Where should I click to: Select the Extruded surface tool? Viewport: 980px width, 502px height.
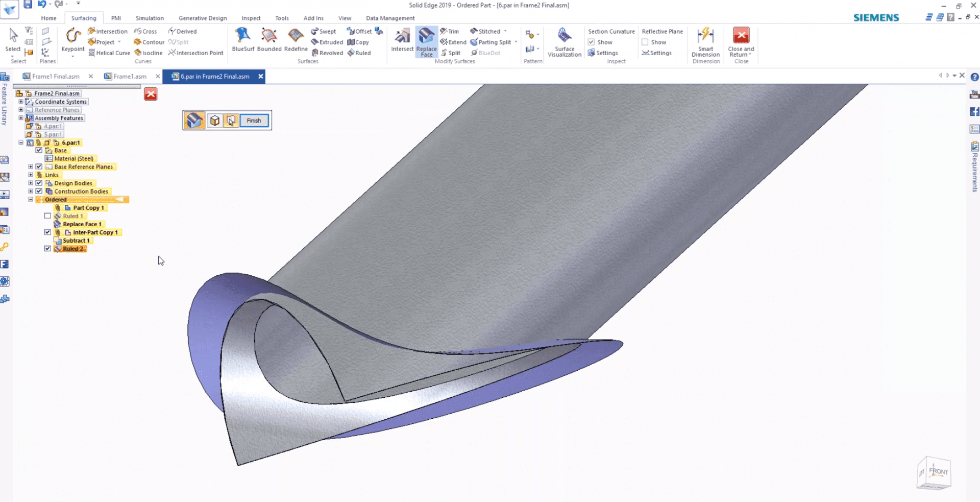coord(327,42)
